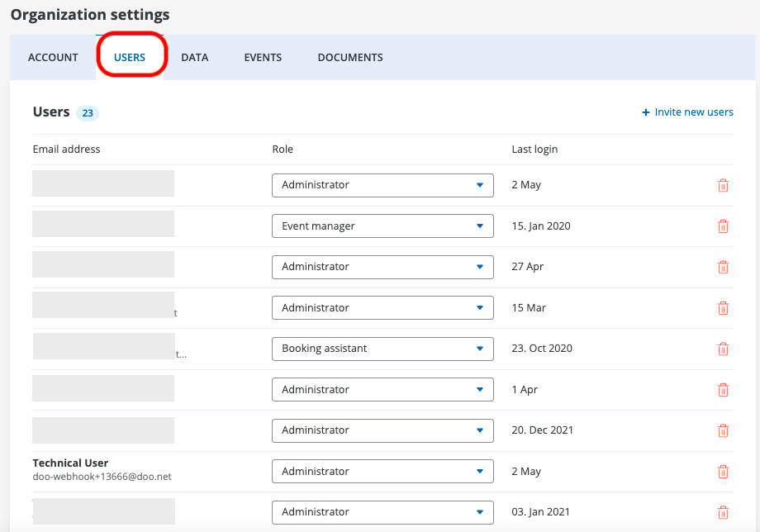Open the Event manager role dropdown
This screenshot has width=760, height=532.
point(382,226)
